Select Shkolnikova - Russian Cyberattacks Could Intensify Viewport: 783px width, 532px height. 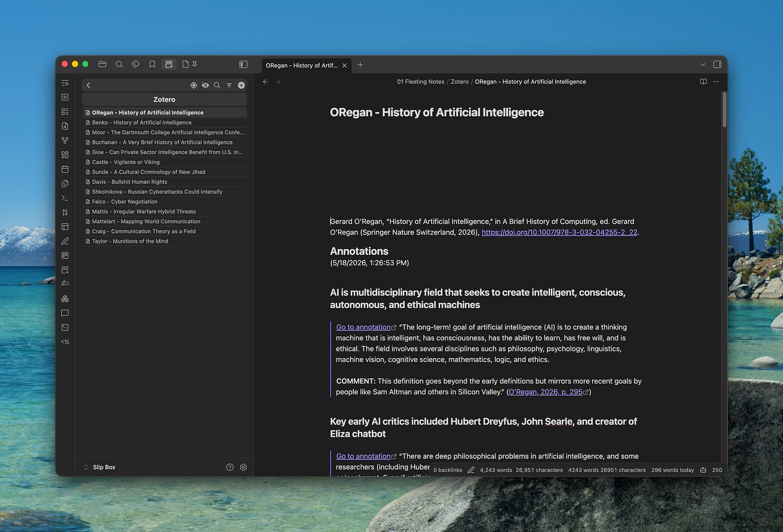165,192
